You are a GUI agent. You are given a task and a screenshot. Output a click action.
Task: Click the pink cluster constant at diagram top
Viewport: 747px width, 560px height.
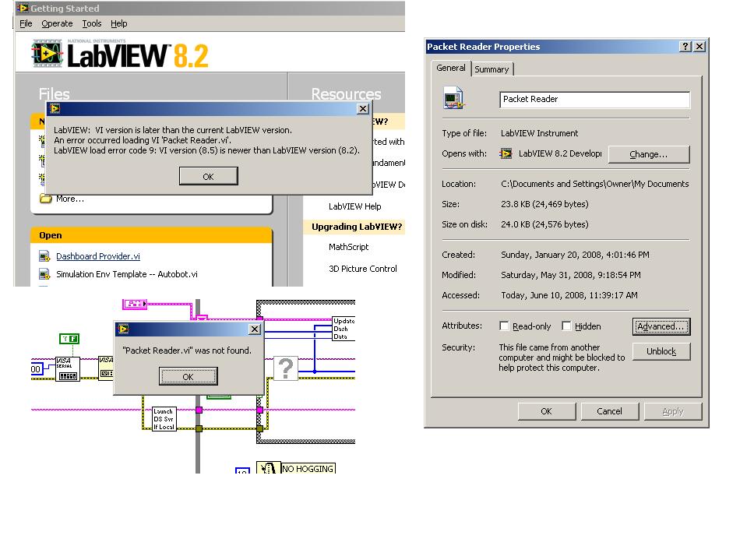point(134,303)
